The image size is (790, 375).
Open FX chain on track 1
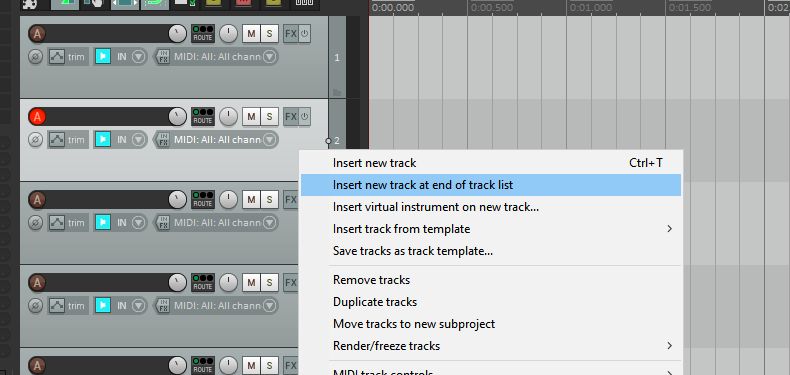tap(291, 34)
